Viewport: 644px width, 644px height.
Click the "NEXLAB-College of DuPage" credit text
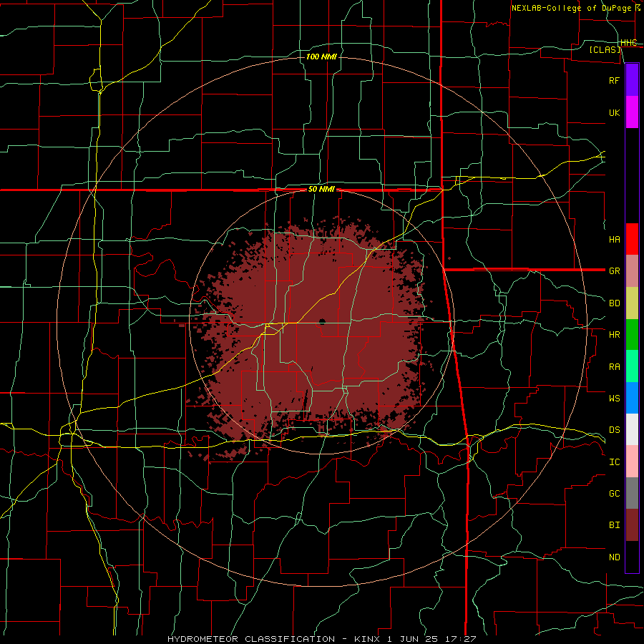(x=571, y=8)
